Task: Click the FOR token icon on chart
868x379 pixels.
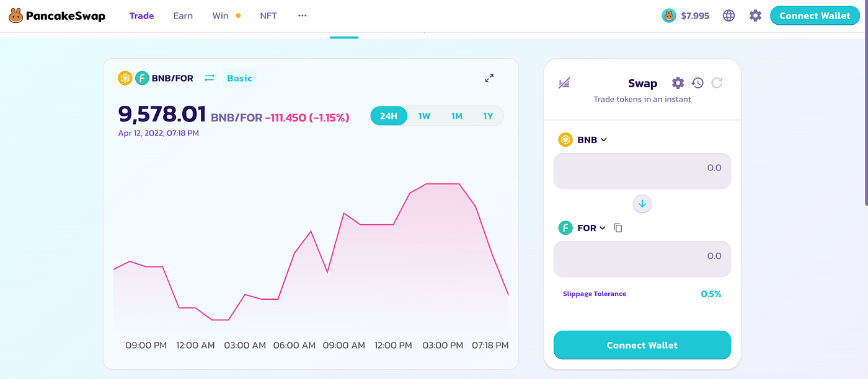Action: pyautogui.click(x=142, y=78)
